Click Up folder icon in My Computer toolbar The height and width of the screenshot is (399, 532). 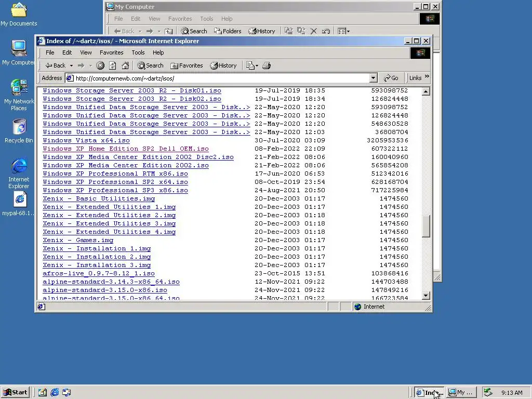coord(169,31)
